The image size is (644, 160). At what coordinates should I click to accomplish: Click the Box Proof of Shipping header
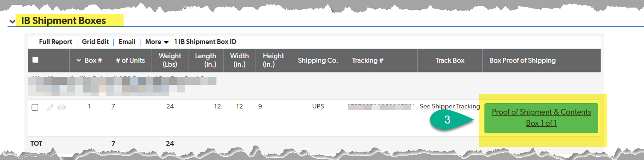click(x=522, y=60)
